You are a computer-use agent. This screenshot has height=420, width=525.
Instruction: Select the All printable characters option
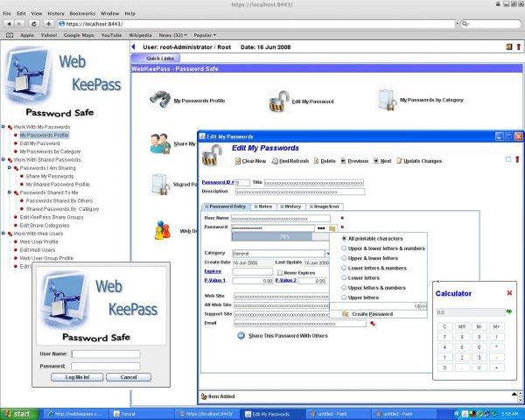pos(343,238)
